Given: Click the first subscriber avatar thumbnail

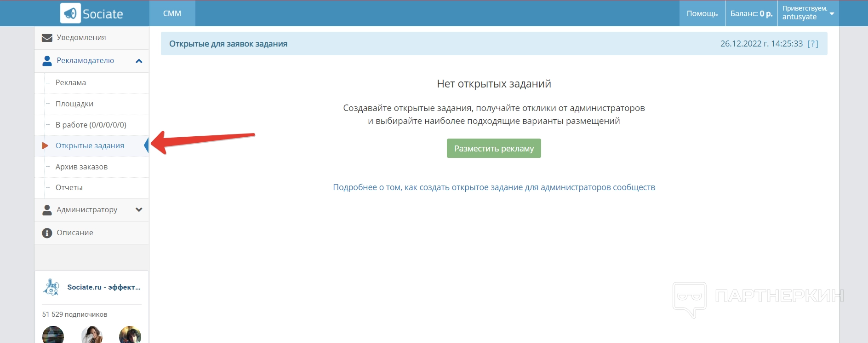Looking at the screenshot, I should coord(53,335).
